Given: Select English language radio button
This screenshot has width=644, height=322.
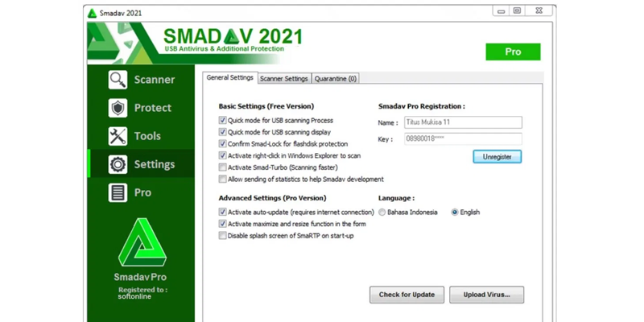Looking at the screenshot, I should coord(455,213).
